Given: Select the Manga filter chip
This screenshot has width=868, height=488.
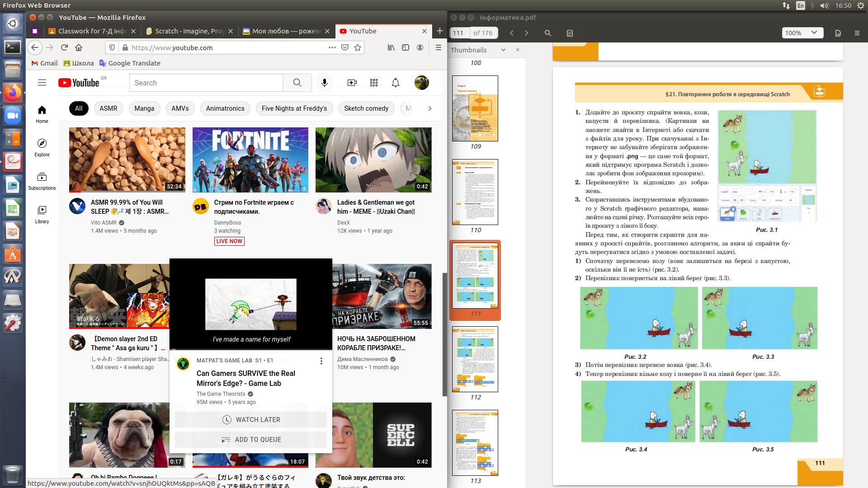Looking at the screenshot, I should pyautogui.click(x=144, y=108).
